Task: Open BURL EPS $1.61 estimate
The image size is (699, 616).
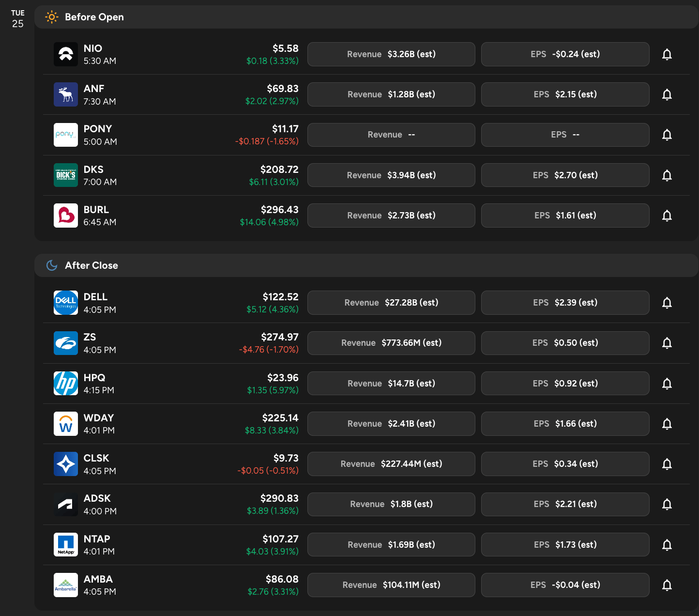Action: [x=565, y=216]
